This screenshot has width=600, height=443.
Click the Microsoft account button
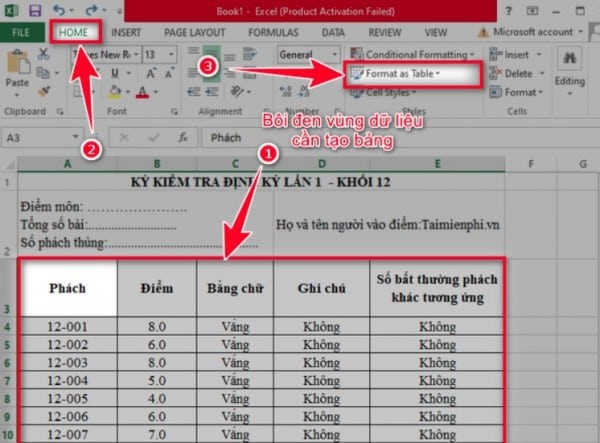530,32
